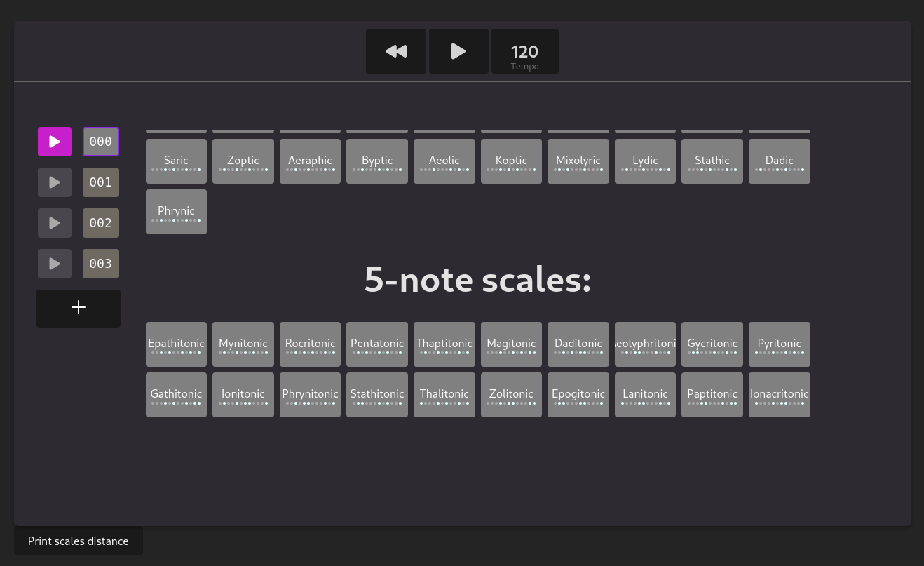924x566 pixels.
Task: Click the 120 Tempo field
Action: 524,51
